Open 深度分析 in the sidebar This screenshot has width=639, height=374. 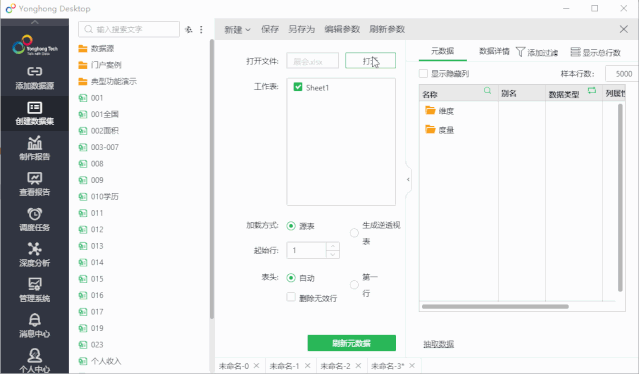(35, 255)
